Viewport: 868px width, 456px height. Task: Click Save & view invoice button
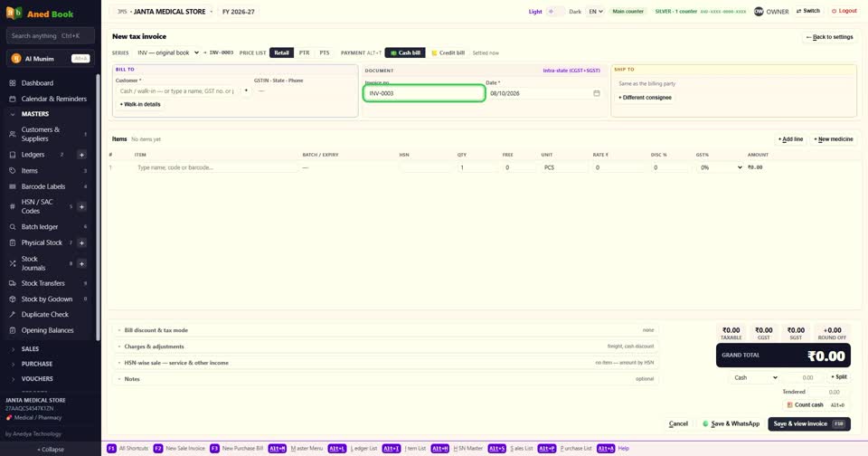808,423
